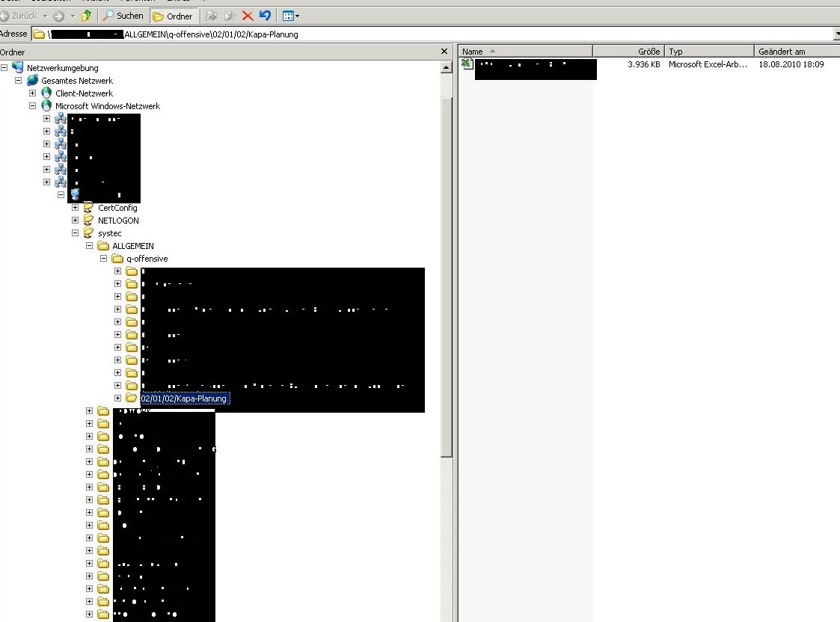Collapse the q-offensive folder node

[x=103, y=259]
